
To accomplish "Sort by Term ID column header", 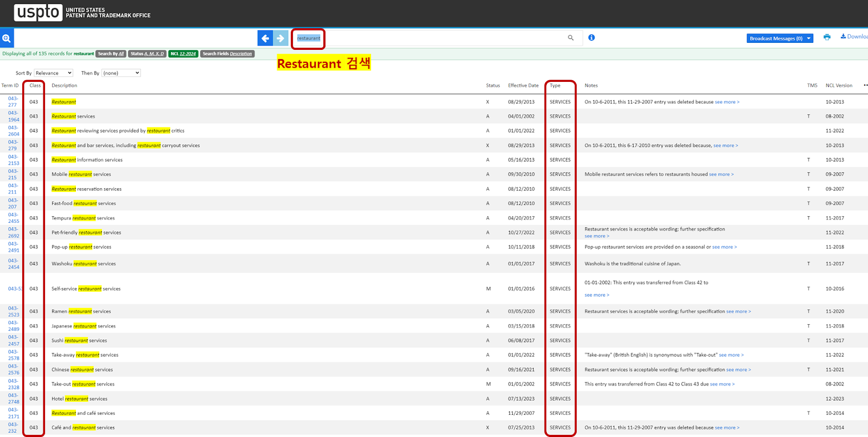I will [x=10, y=86].
